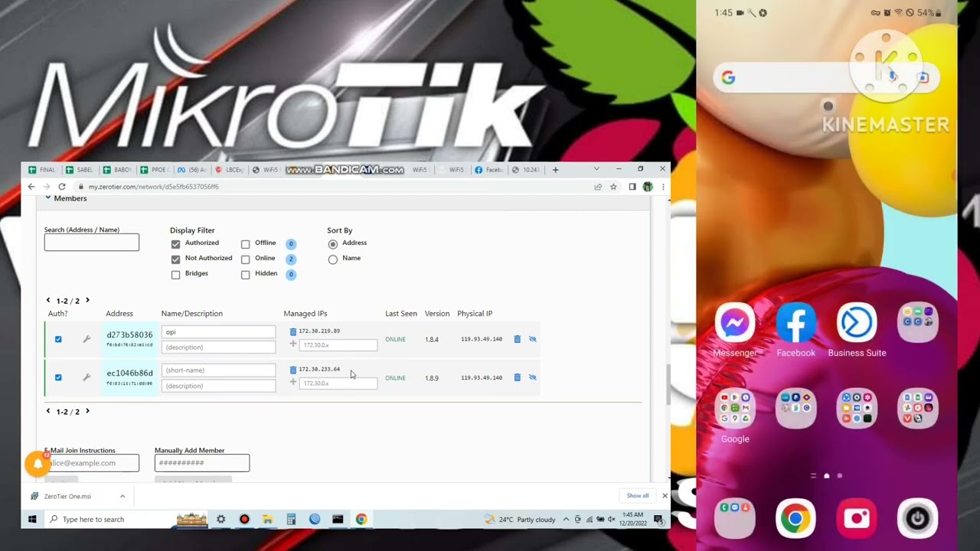Viewport: 980px width, 551px height.
Task: Add managed IP plus for d273b58036
Action: click(292, 344)
